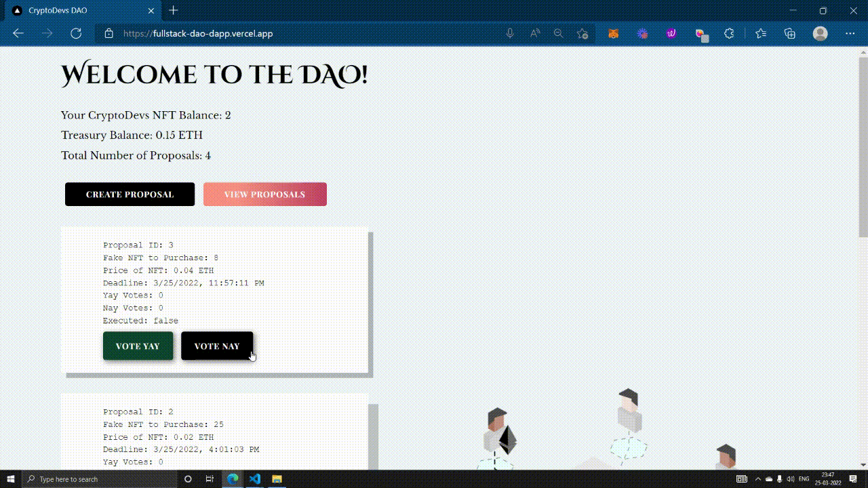
Task: Click the Create Proposal button
Action: [130, 194]
